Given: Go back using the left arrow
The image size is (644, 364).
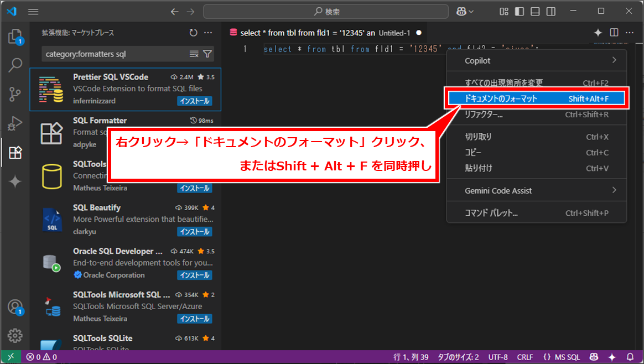Looking at the screenshot, I should click(174, 12).
